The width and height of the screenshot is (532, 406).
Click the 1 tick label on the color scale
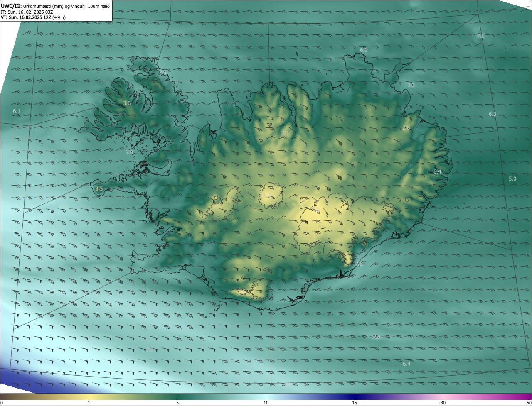pos(89,403)
